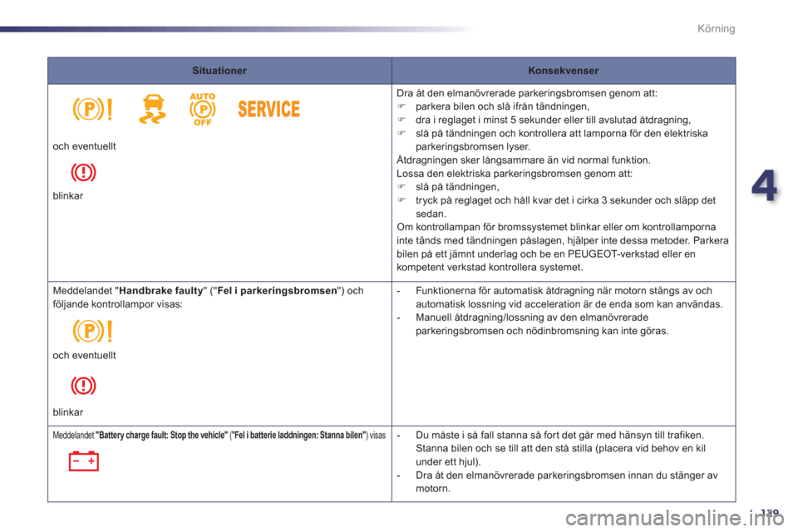Click the line 'dra i reglaget i minst 5 sekunder'
This screenshot has width=798, height=532.
tap(553, 121)
